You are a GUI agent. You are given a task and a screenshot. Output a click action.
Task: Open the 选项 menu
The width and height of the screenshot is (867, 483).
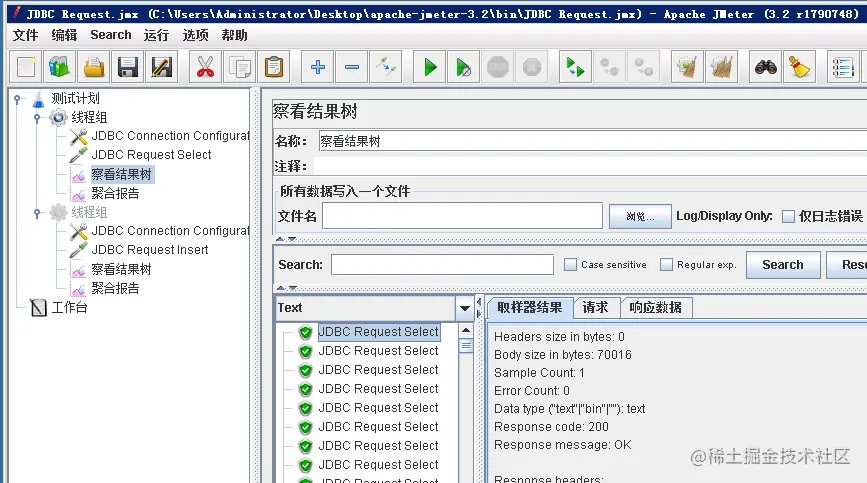coord(196,35)
